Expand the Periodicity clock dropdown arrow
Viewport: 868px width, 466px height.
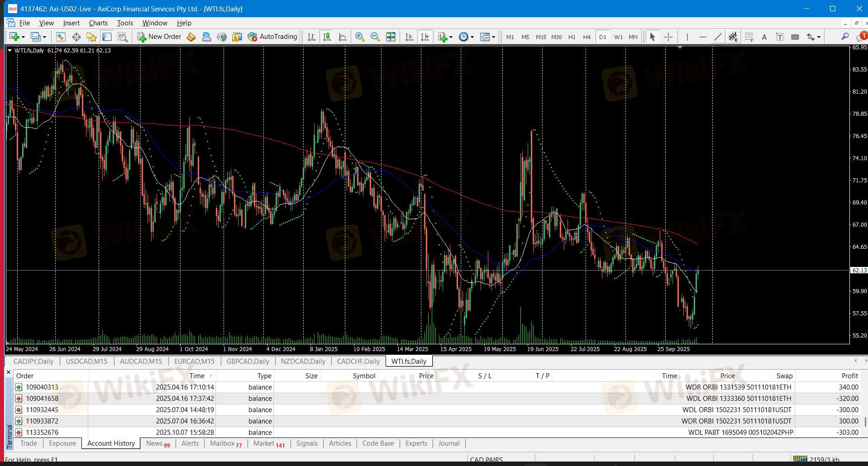click(x=472, y=38)
